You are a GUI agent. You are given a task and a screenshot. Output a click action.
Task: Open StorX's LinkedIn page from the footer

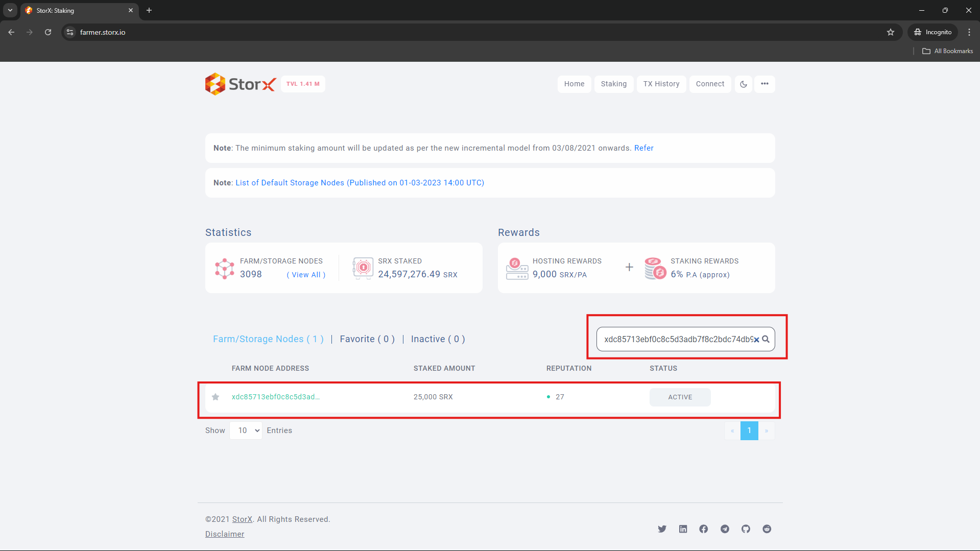pos(683,529)
